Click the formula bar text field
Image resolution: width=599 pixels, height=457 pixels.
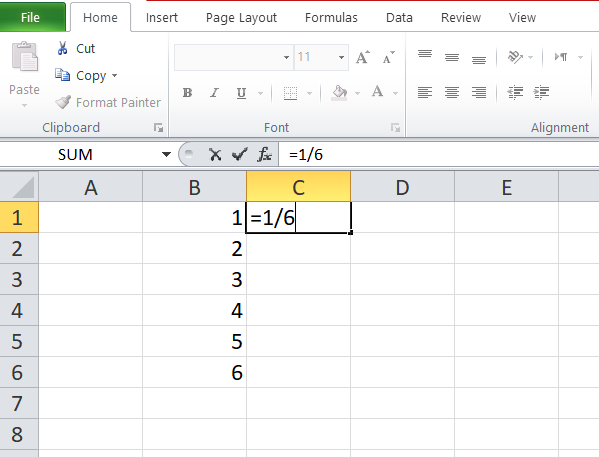(439, 155)
